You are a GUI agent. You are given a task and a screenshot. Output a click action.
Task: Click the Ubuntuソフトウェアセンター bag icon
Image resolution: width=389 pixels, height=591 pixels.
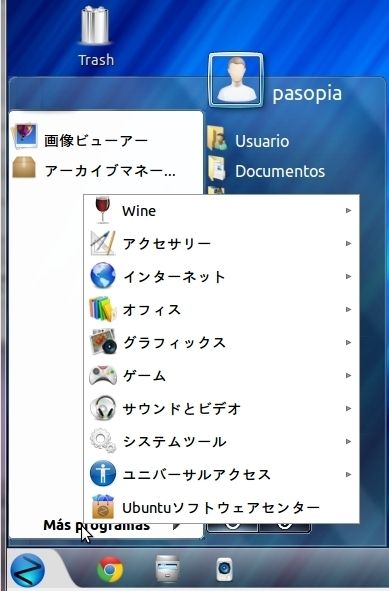[x=103, y=507]
